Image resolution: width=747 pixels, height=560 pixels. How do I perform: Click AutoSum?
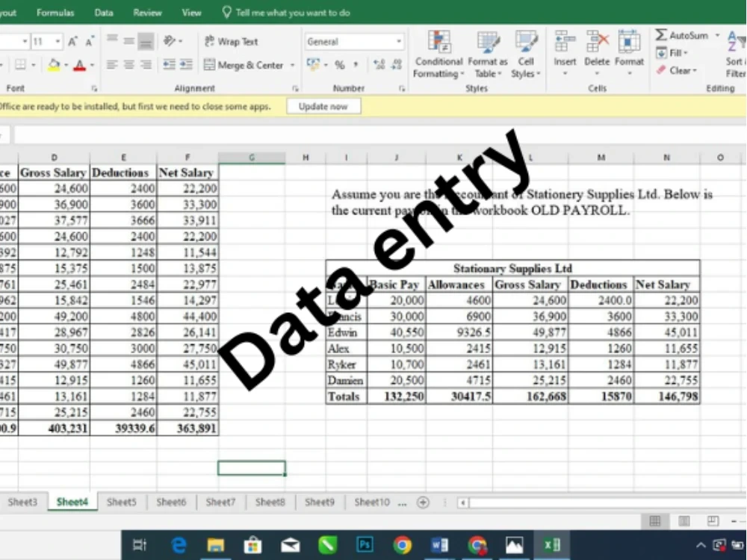[x=682, y=35]
